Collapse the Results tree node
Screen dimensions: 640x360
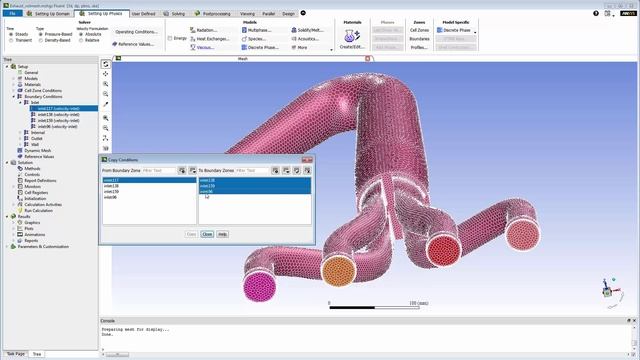pyautogui.click(x=7, y=217)
